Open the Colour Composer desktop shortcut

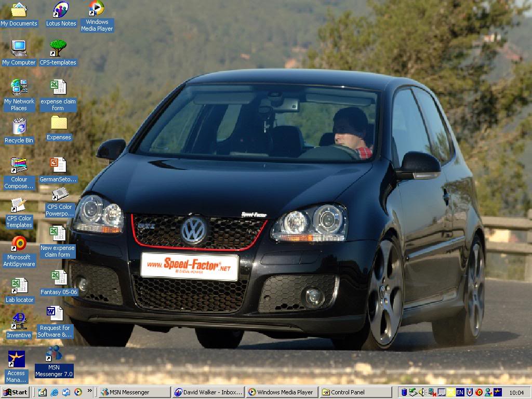(19, 166)
